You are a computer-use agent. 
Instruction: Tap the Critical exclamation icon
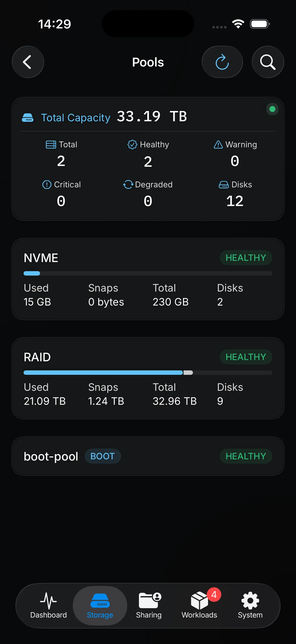point(47,185)
